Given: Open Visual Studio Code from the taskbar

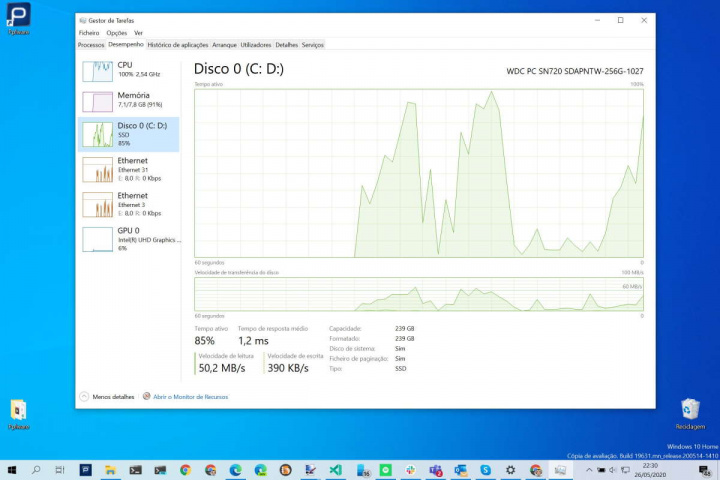Looking at the screenshot, I should (x=336, y=469).
